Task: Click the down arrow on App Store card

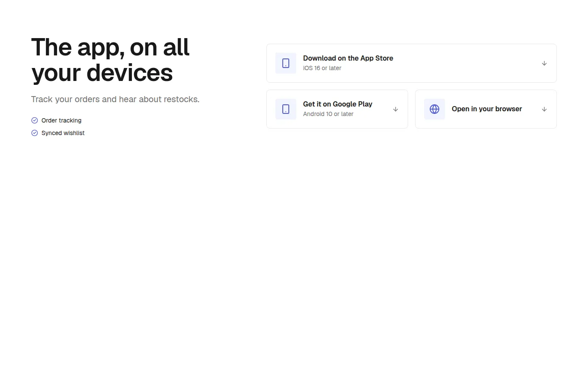Action: pyautogui.click(x=544, y=63)
